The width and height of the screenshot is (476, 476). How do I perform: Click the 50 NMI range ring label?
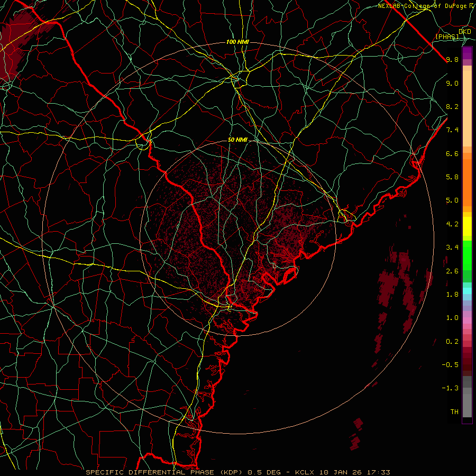pos(237,140)
